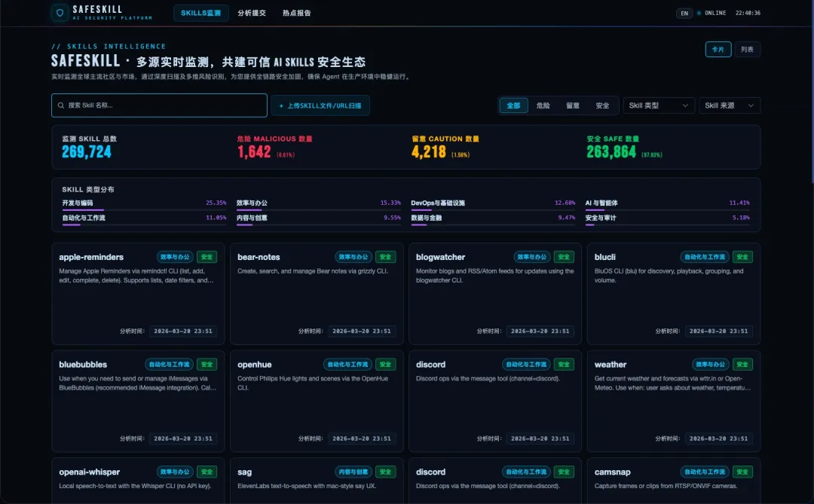The height and width of the screenshot is (504, 814).
Task: Open the openhue skill card
Action: tap(317, 402)
